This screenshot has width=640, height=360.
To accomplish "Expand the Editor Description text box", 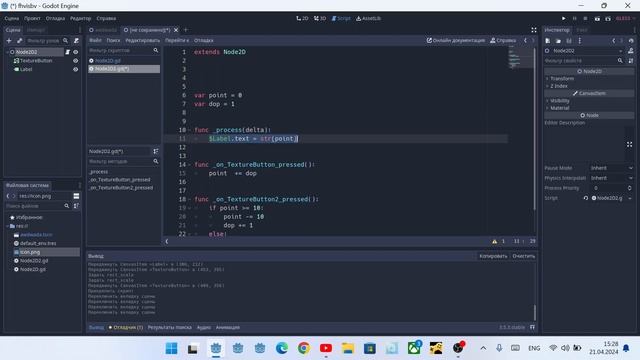I will [x=629, y=144].
